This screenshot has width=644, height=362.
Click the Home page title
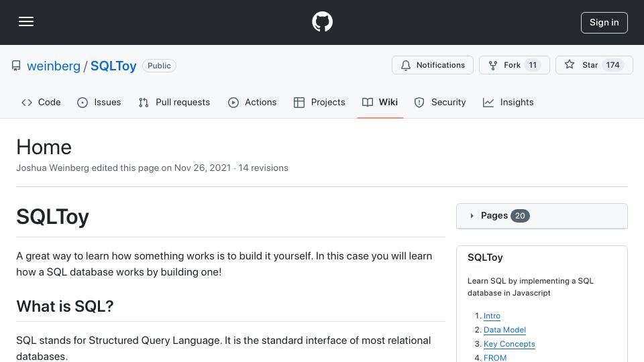44,147
